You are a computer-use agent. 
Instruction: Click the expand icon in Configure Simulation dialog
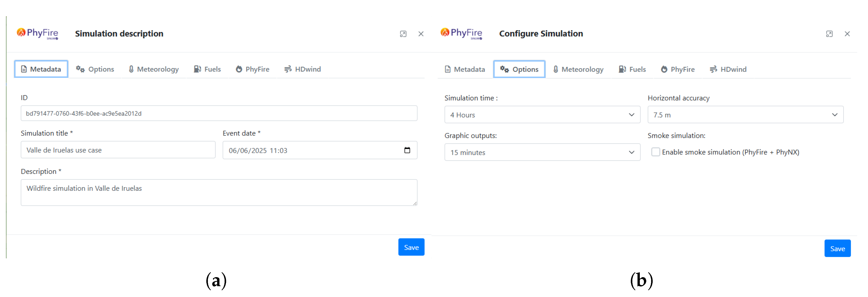click(x=829, y=34)
